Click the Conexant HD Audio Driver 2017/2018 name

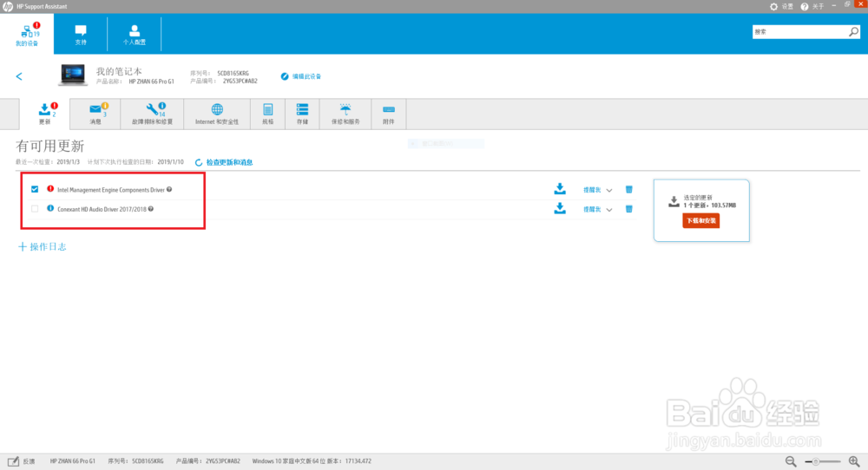tap(102, 210)
